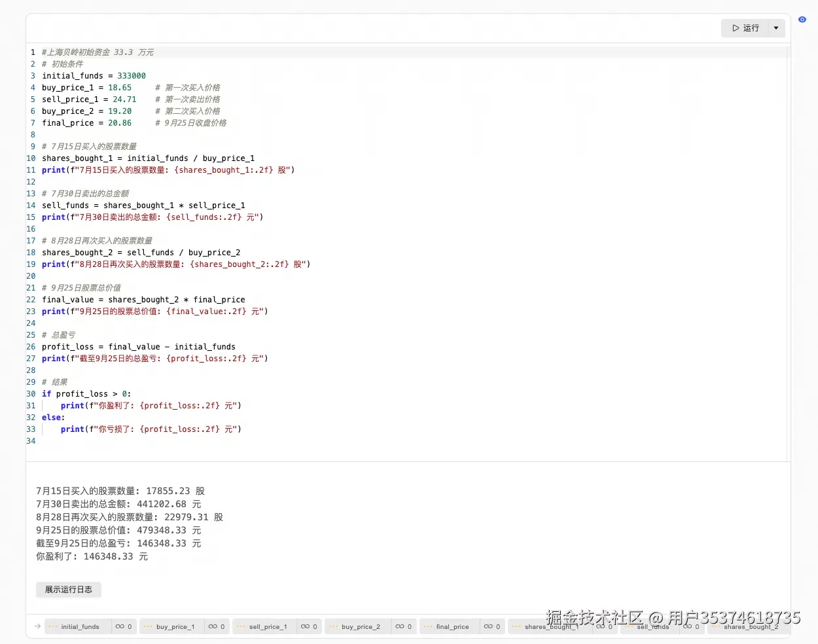Viewport: 818px width, 644px height.
Task: Open the Run button dropdown arrow
Action: (776, 28)
